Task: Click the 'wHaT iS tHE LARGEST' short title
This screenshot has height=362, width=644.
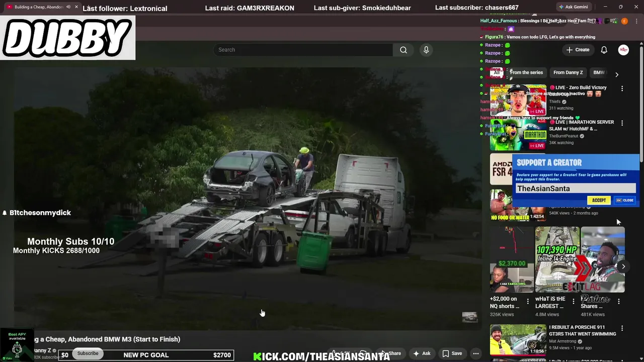Action: (x=549, y=302)
